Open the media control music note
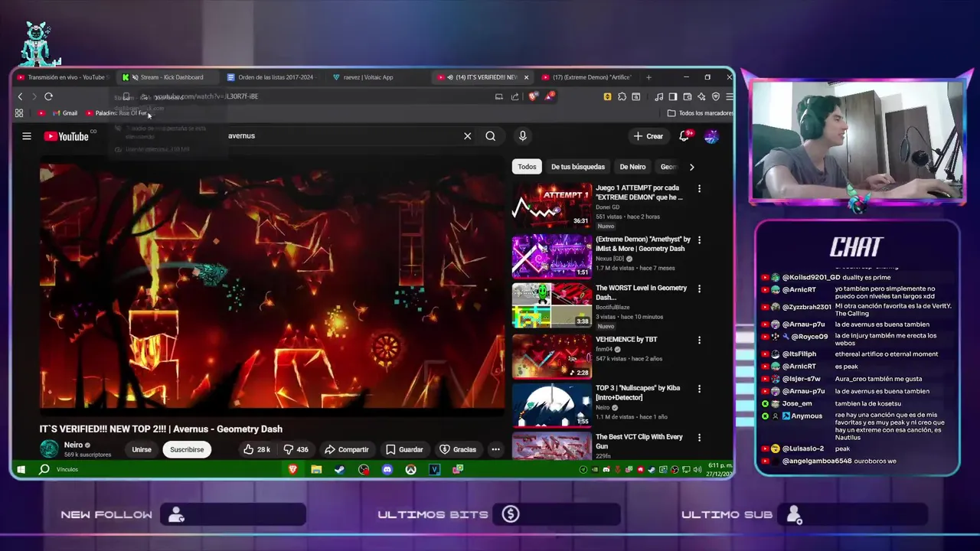Viewport: 980px width, 551px height. (659, 96)
